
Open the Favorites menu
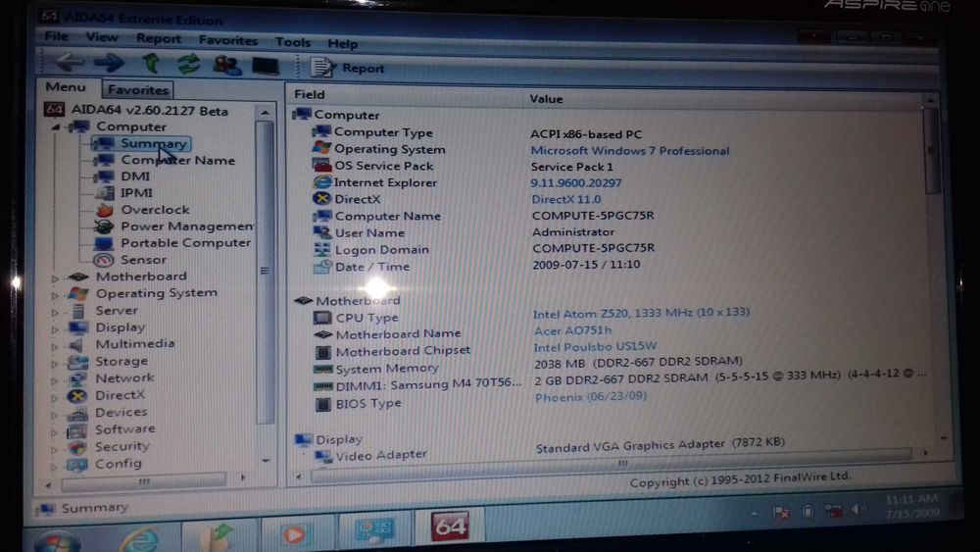(228, 40)
